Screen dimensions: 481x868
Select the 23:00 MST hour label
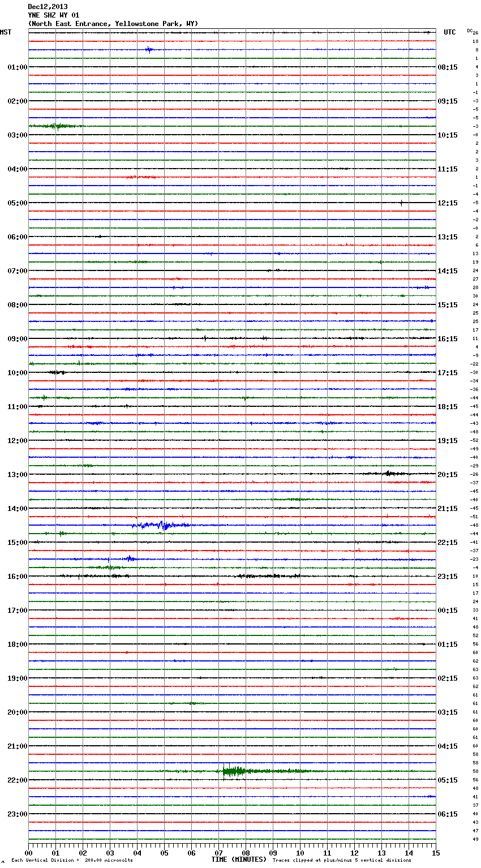tap(18, 814)
